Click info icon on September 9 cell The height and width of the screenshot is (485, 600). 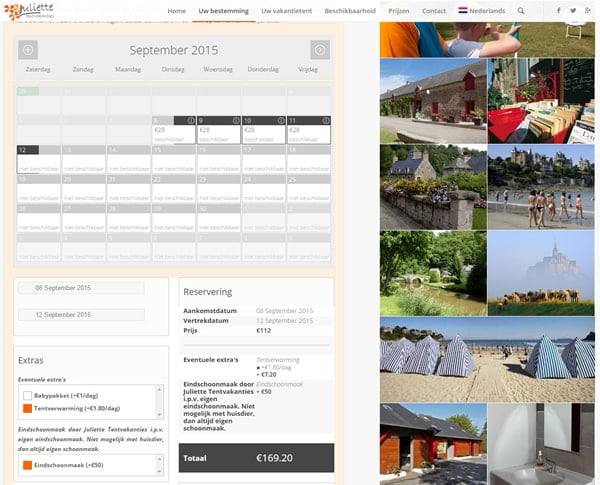pos(235,121)
